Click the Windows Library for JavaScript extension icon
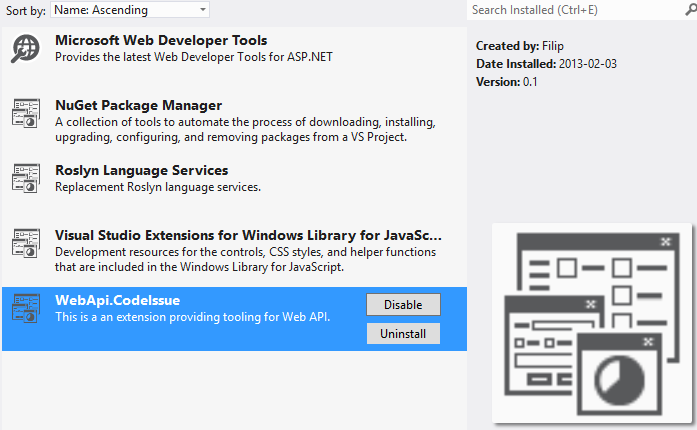The image size is (697, 430). tap(26, 243)
